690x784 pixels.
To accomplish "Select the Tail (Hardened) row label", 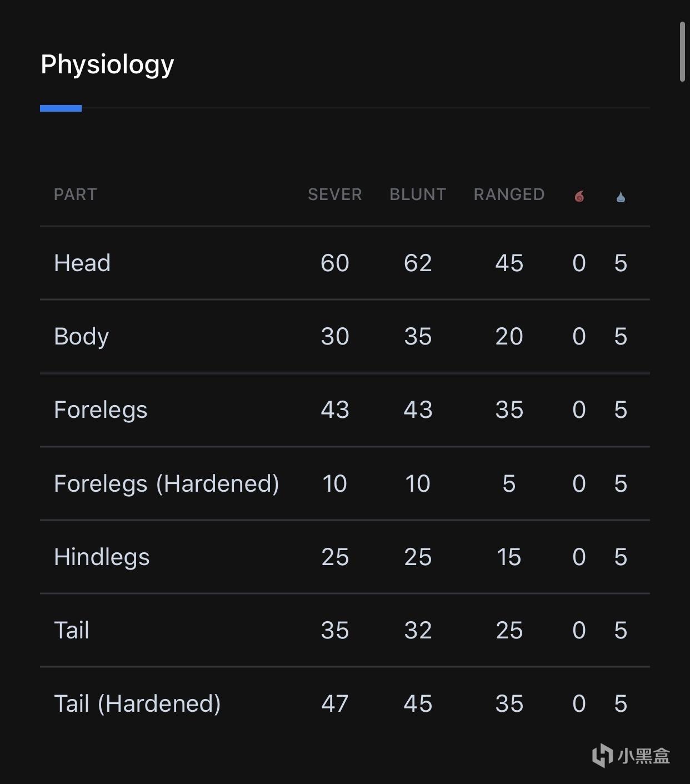I will click(x=137, y=703).
